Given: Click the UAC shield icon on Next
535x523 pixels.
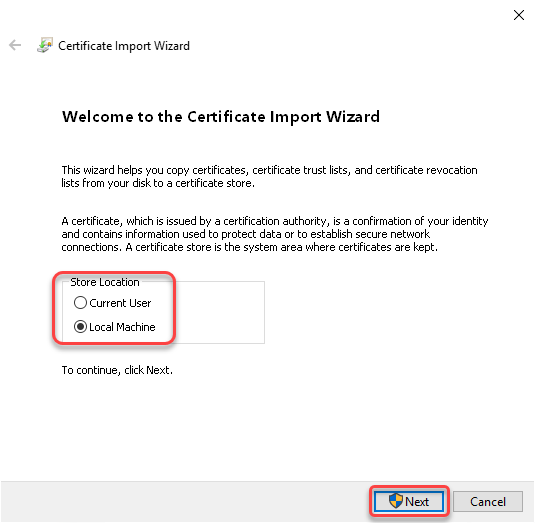Looking at the screenshot, I should 396,501.
